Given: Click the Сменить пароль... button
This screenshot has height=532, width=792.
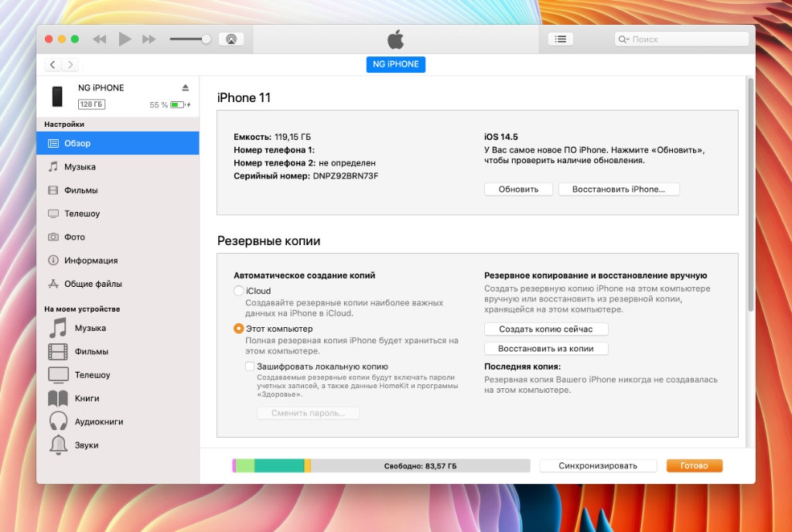Looking at the screenshot, I should [x=308, y=413].
